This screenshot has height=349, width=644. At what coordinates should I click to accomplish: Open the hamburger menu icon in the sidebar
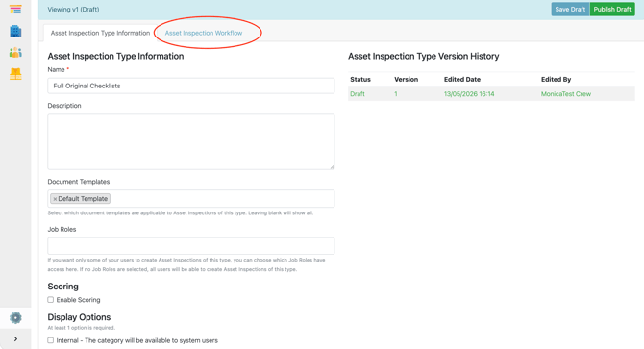(15, 9)
